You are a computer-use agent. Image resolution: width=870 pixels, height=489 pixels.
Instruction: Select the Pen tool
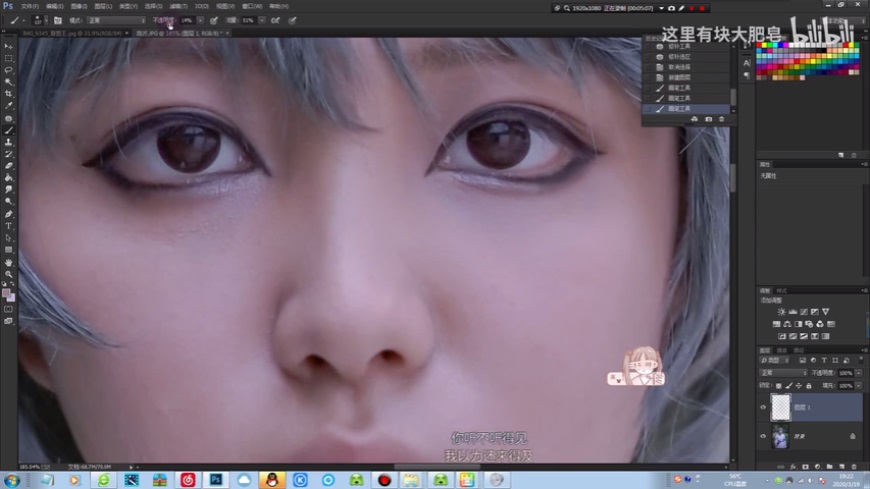pos(9,214)
